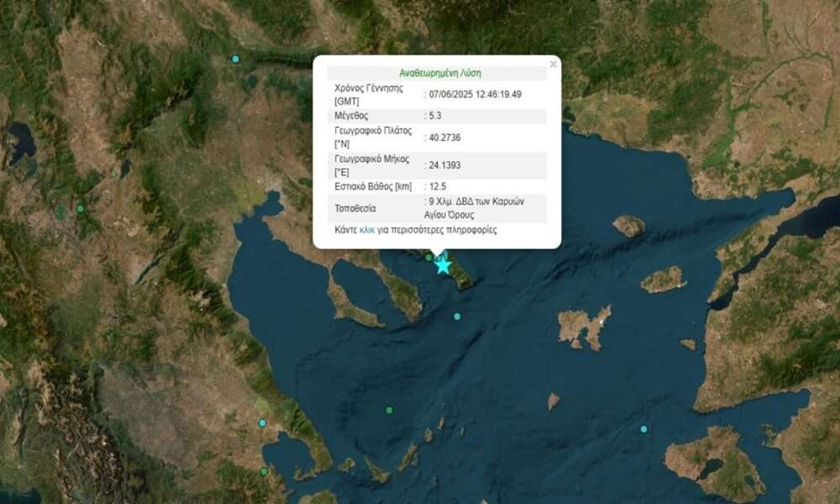Screen dimensions: 840x504
Task: Click the cyan marker near the southeastern island
Action: (x=643, y=429)
